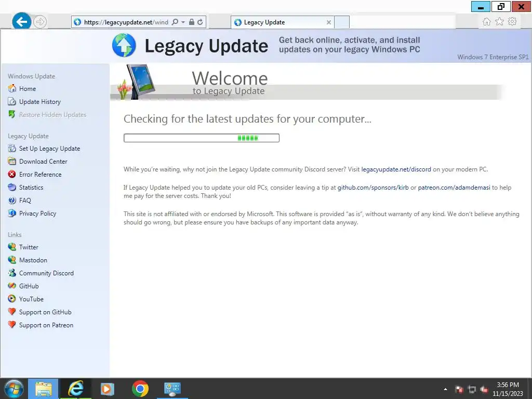Go back with the browser back arrow
The image size is (532, 399).
pyautogui.click(x=22, y=22)
